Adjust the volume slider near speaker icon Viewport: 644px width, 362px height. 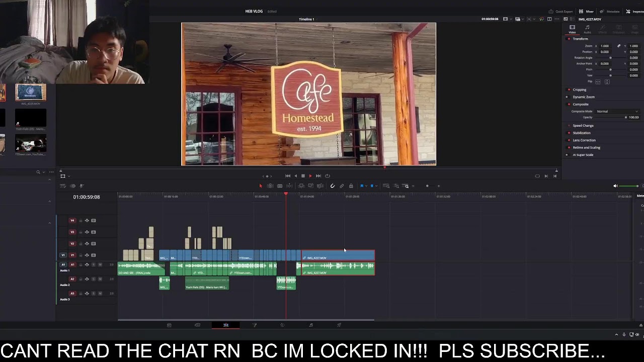[x=628, y=186]
